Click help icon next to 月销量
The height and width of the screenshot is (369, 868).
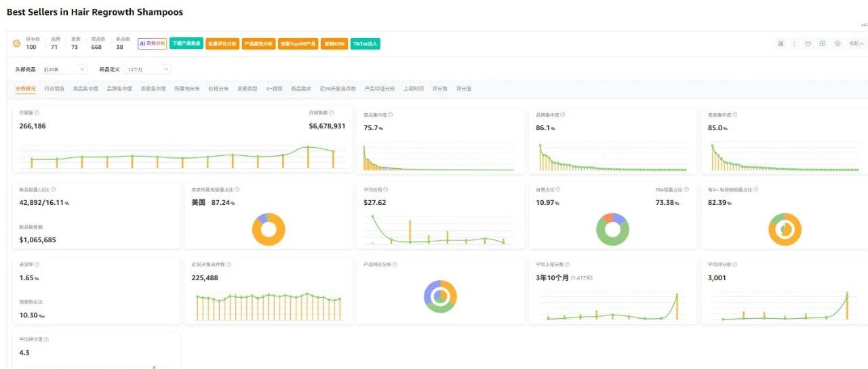[x=37, y=113]
